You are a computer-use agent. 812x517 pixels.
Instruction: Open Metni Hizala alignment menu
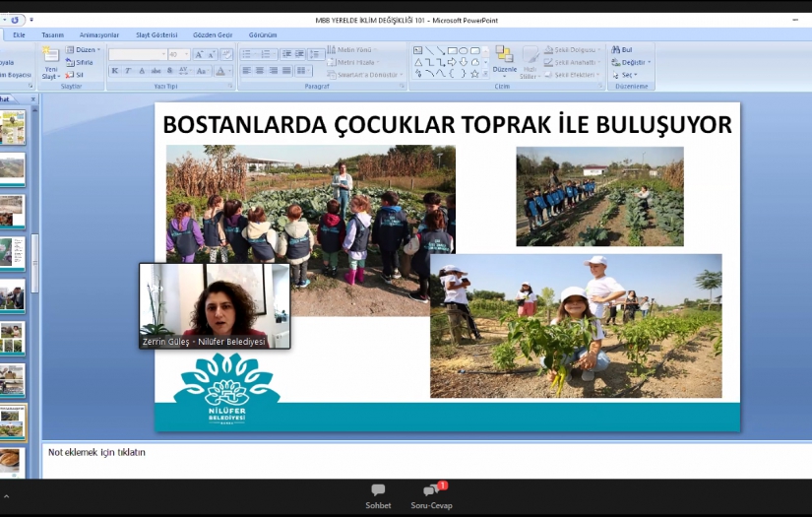[x=353, y=62]
